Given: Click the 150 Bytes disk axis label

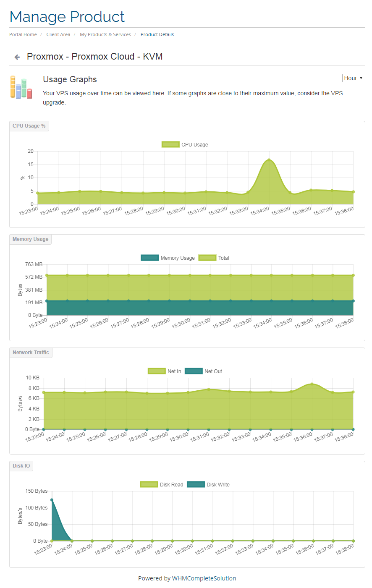Looking at the screenshot, I should 37,491.
